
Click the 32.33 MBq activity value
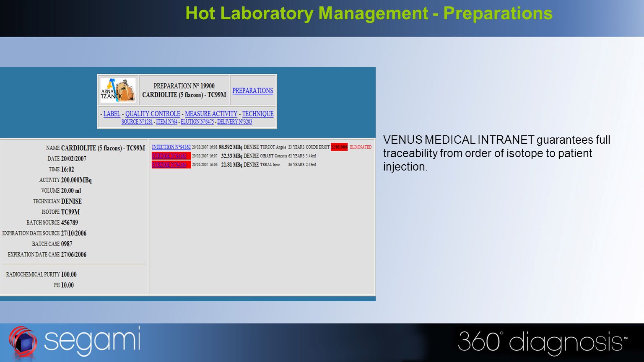click(232, 156)
